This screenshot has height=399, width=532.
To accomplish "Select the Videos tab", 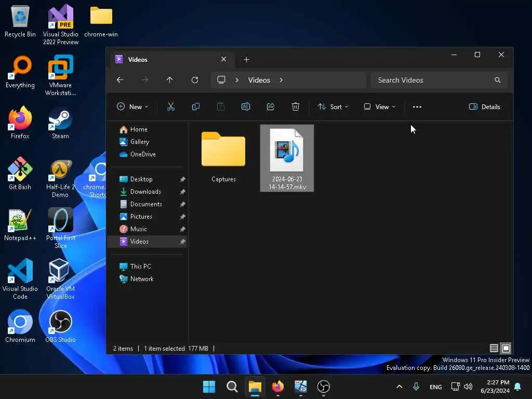I will 170,59.
